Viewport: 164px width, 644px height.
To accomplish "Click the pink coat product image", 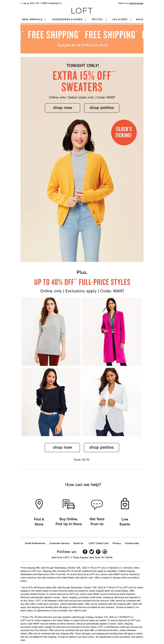I will [x=112, y=331].
